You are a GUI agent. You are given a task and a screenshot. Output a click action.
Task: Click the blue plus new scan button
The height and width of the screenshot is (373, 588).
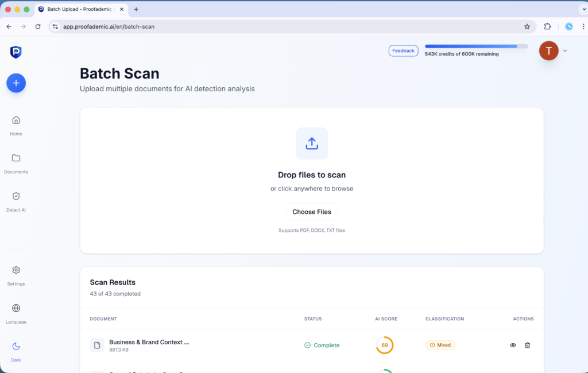(16, 83)
